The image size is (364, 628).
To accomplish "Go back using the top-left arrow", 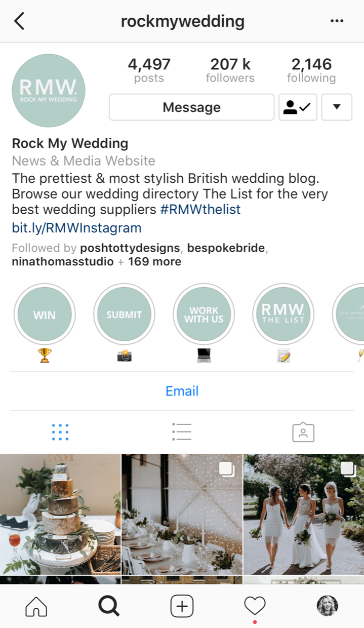I will tap(19, 21).
